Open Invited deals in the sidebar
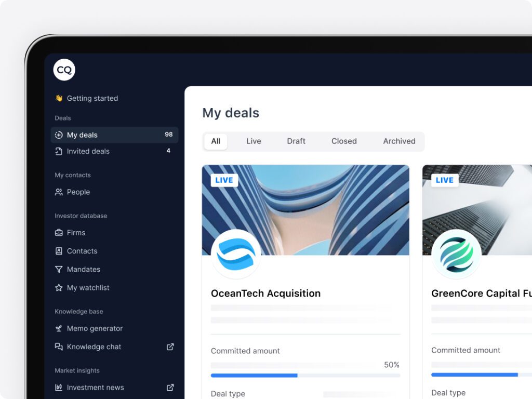This screenshot has width=532, height=399. click(x=114, y=151)
